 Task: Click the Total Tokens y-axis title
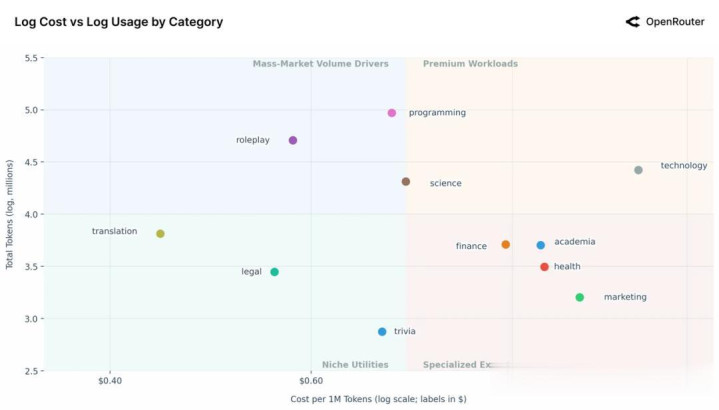[x=10, y=214]
